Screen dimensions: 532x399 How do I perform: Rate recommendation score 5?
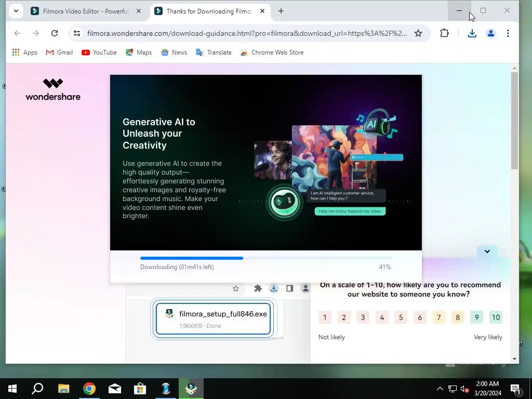pos(401,317)
